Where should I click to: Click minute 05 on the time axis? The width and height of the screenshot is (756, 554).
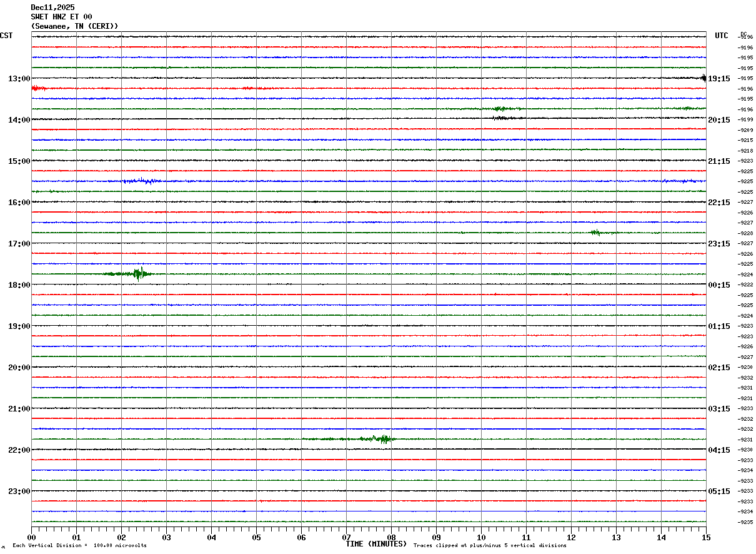pos(257,537)
